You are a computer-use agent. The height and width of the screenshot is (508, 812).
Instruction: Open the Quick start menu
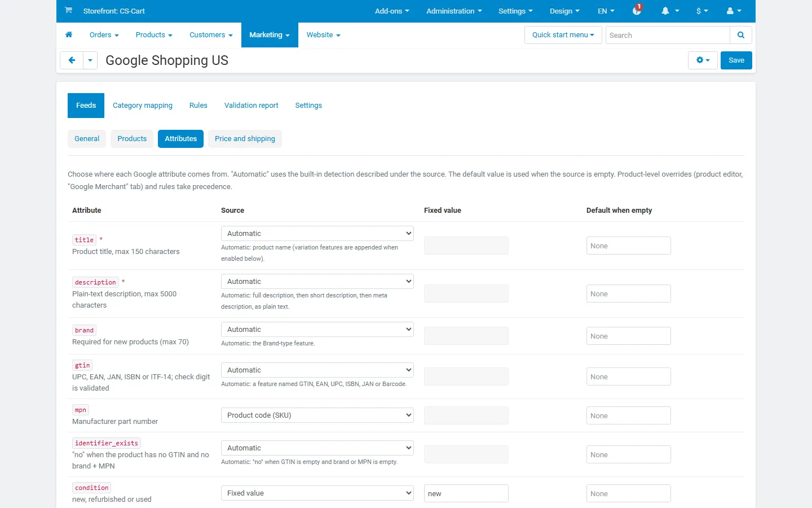pos(563,35)
